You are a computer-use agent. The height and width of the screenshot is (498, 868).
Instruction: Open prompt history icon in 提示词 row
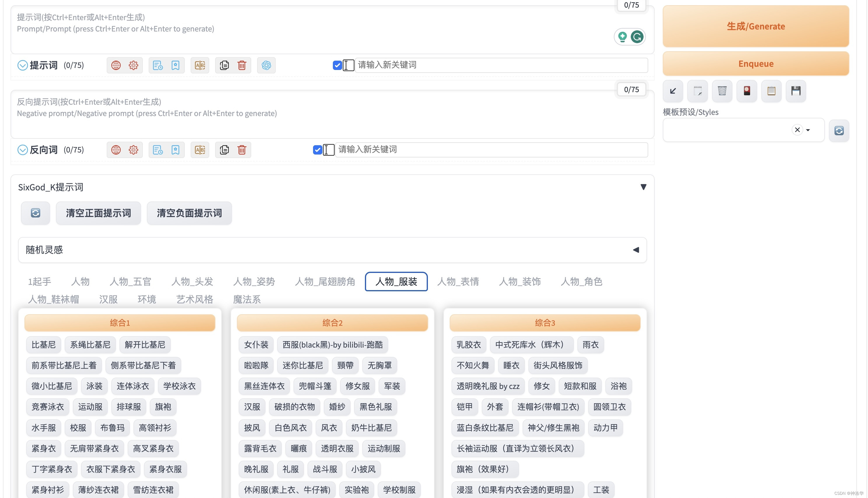click(158, 65)
